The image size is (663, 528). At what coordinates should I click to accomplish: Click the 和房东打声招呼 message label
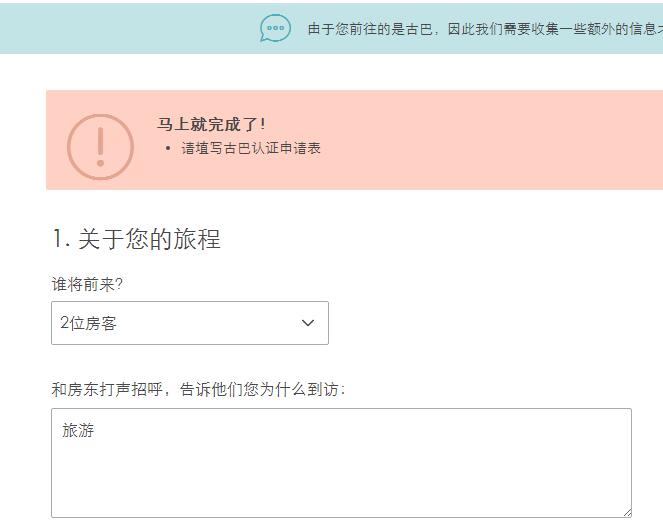tap(198, 389)
